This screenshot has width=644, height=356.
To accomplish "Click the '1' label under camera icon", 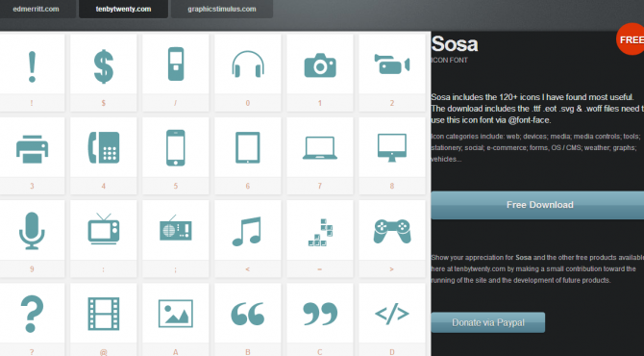I will [319, 103].
